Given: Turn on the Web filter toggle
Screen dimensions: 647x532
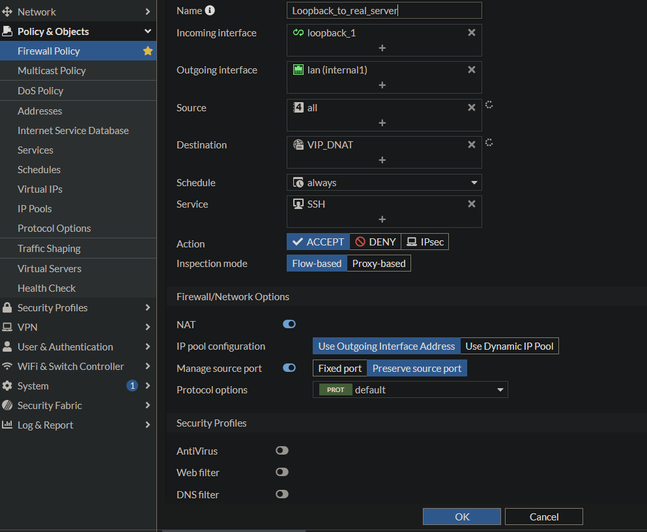Looking at the screenshot, I should pos(282,472).
